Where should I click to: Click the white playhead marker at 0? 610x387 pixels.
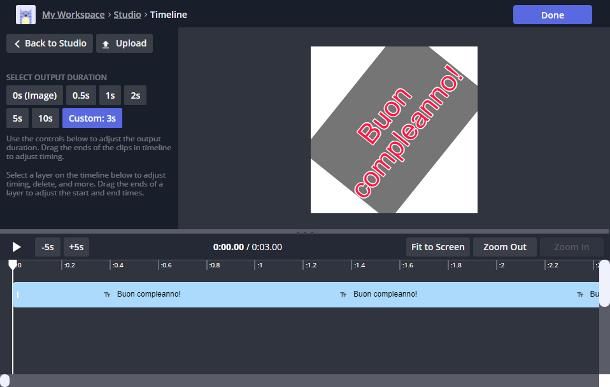[13, 265]
